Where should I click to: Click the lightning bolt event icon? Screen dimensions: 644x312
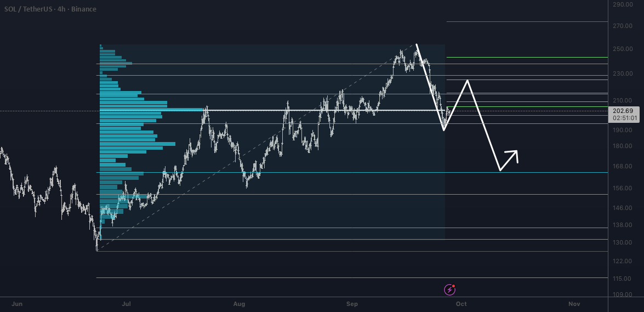click(450, 290)
